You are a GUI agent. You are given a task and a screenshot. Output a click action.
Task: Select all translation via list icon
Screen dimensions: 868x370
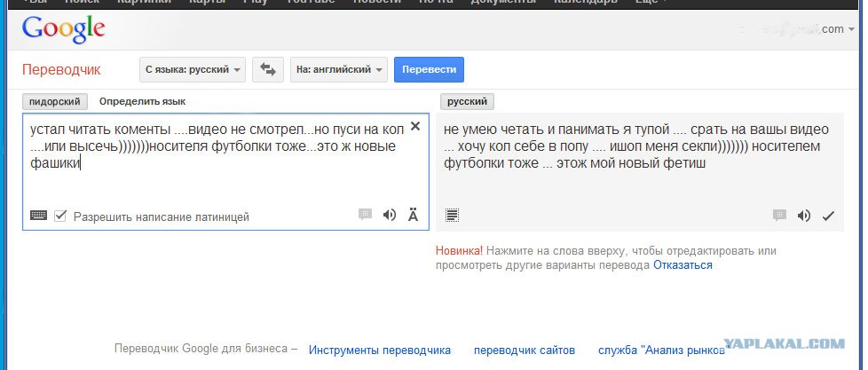[x=453, y=215]
